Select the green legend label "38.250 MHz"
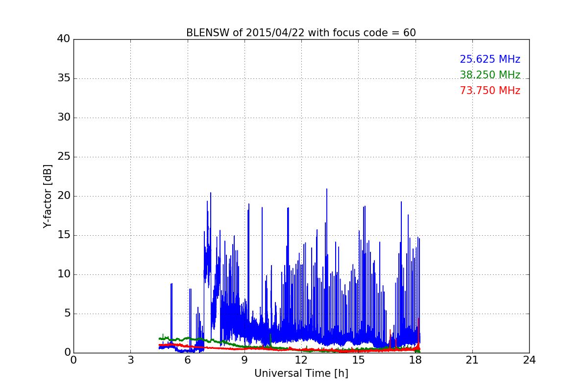Screen dimensions: 588x392 [490, 75]
